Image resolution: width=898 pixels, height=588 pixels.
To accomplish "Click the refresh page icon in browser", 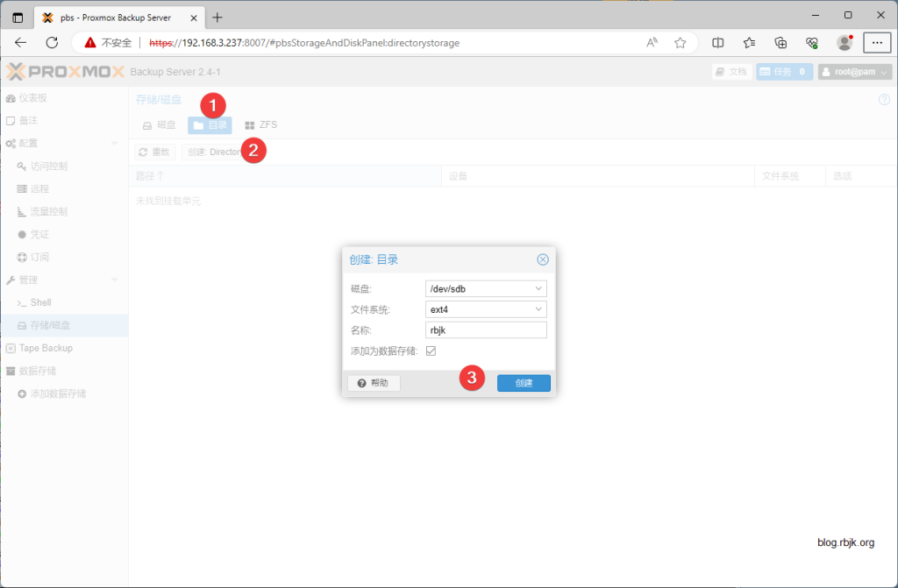I will tap(52, 42).
